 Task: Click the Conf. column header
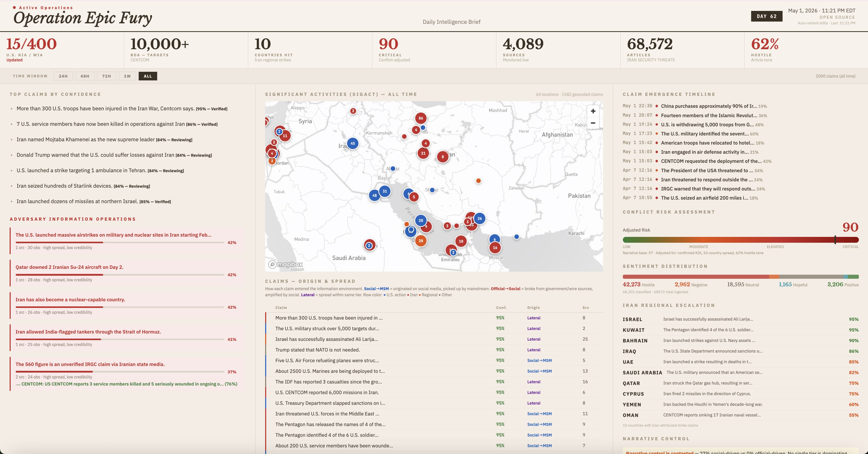(x=501, y=308)
